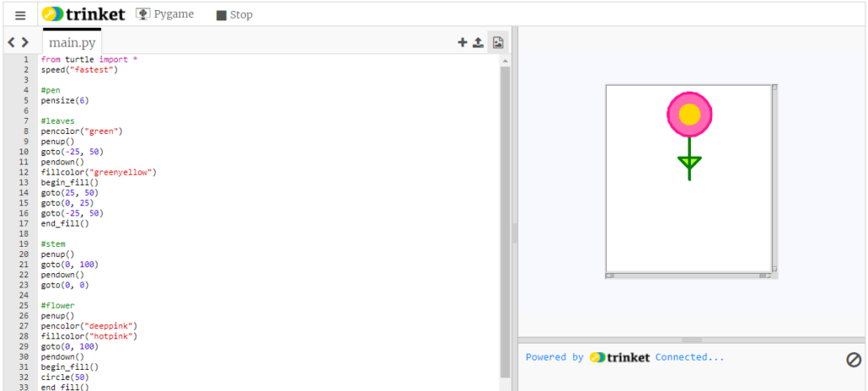Click the trinket link in console
This screenshot has width=868, height=391.
[x=620, y=358]
